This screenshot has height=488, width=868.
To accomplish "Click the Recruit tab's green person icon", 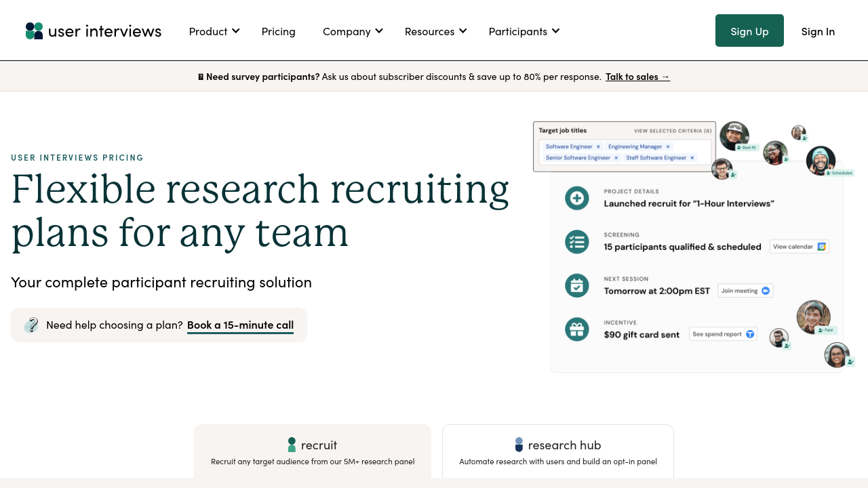I will 292,445.
